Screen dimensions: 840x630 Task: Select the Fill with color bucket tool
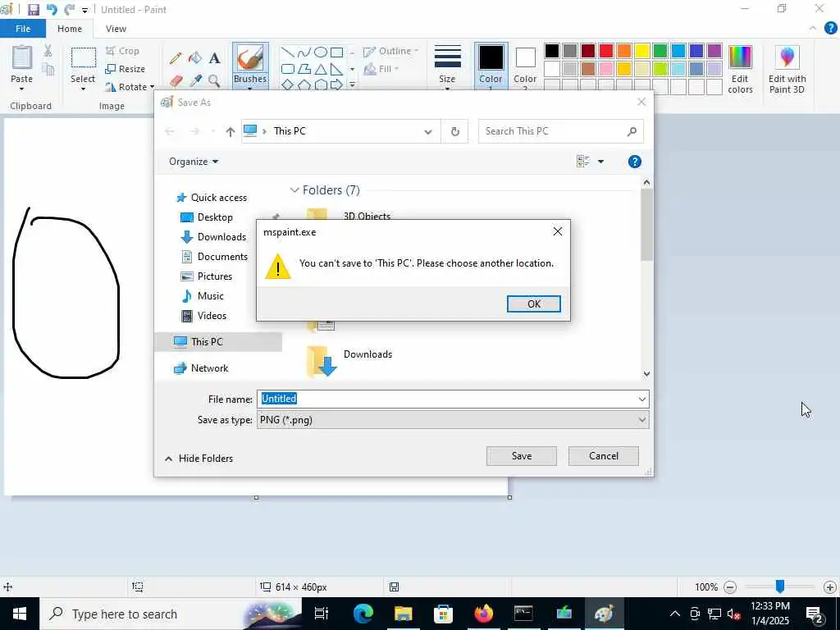(x=195, y=58)
